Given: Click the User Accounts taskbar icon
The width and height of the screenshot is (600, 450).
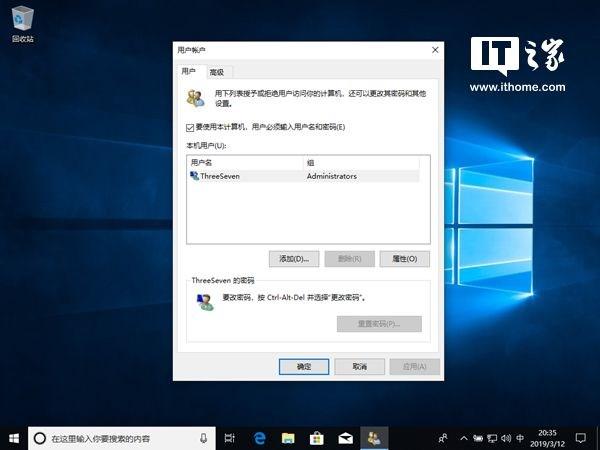Looking at the screenshot, I should click(374, 438).
